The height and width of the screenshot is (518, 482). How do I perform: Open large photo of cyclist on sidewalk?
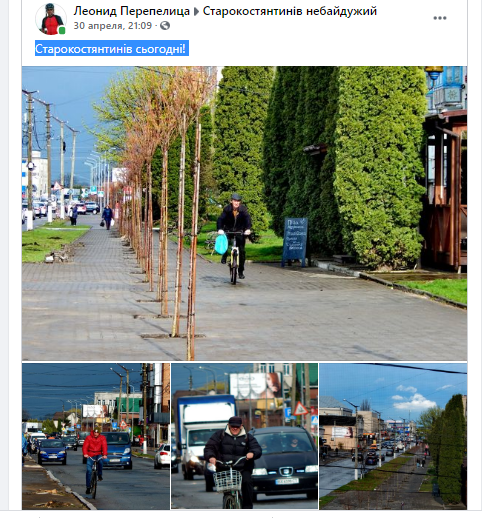coord(244,213)
